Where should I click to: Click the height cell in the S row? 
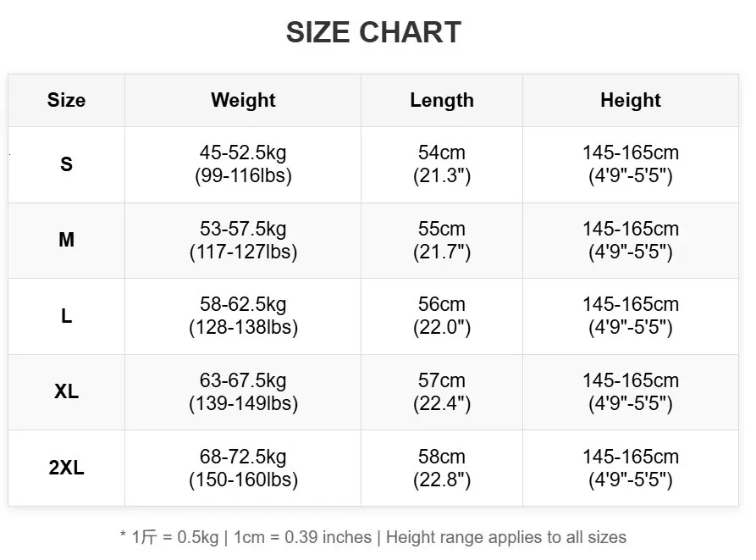(630, 164)
